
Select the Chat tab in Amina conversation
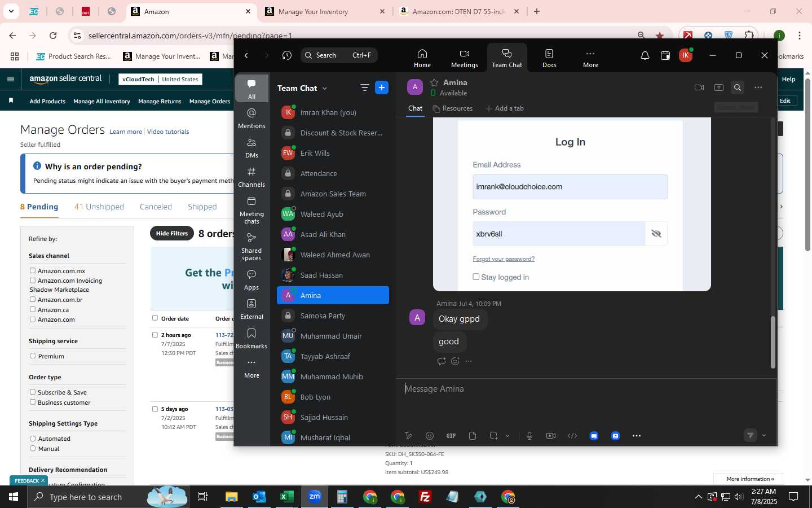(x=416, y=108)
